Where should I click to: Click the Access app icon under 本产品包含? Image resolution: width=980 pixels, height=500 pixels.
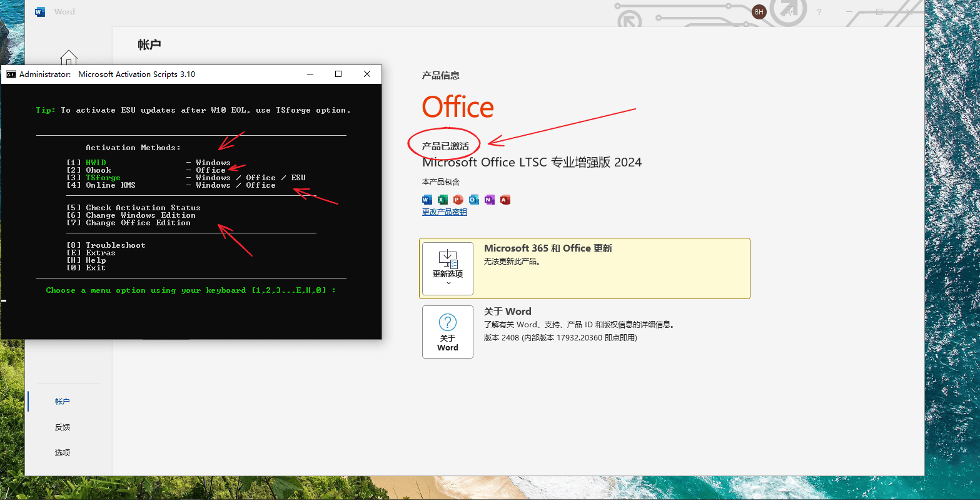[x=505, y=200]
